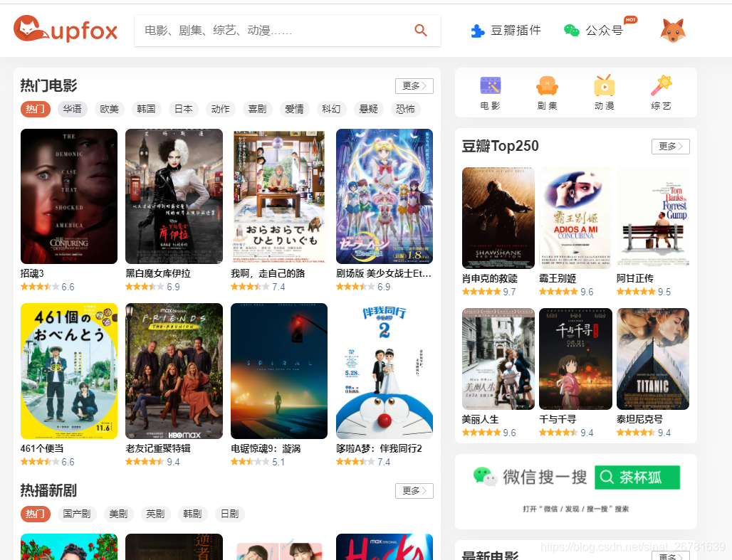This screenshot has width=732, height=560.
Task: Click the 招魂3 title text
Action: tap(32, 273)
